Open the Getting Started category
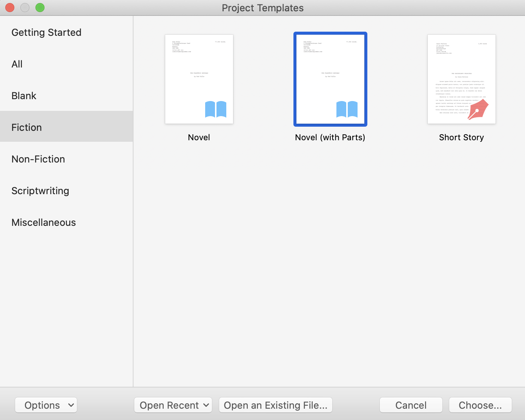 click(46, 32)
